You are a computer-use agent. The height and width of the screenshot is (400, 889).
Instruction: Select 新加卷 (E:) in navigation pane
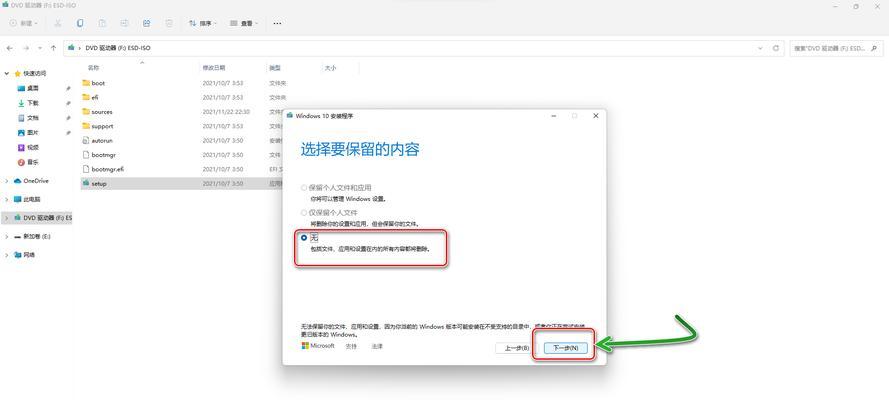pyautogui.click(x=36, y=236)
